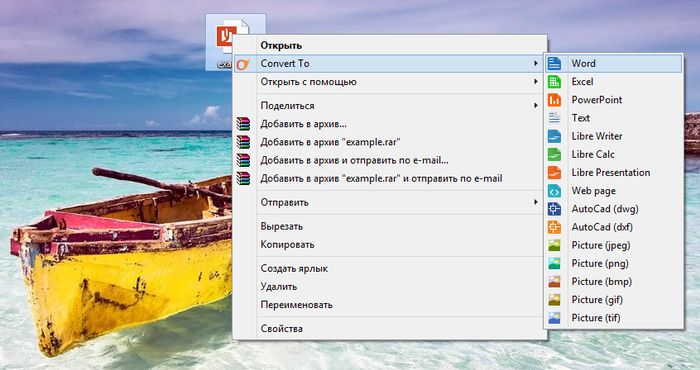Click the Picture (jpeg) icon

tap(554, 245)
